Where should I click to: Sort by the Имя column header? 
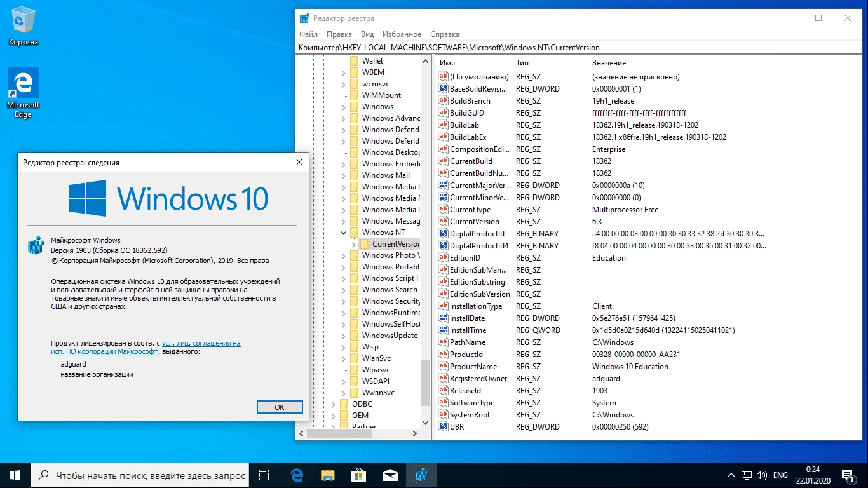473,63
